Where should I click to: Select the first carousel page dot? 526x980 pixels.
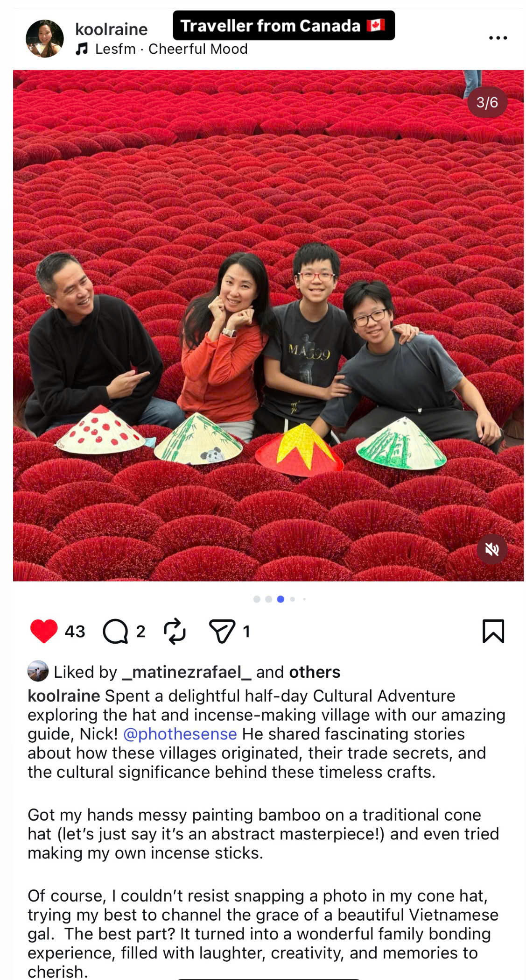257,599
